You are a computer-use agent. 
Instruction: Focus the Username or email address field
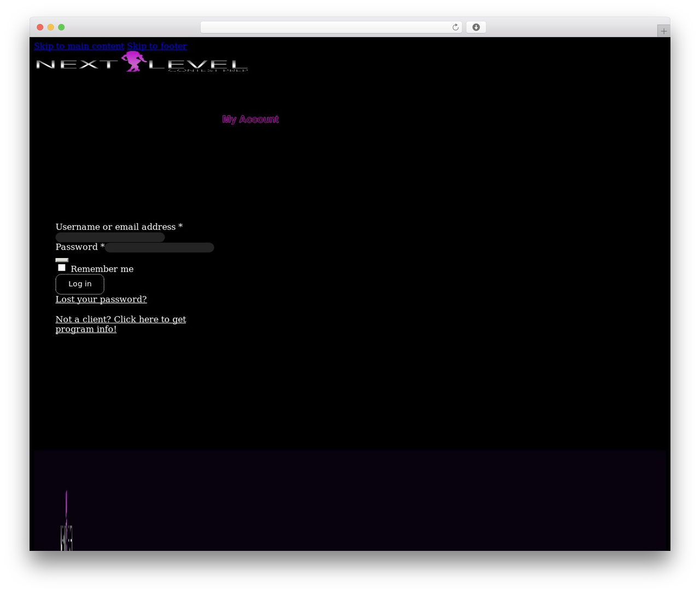coord(110,237)
